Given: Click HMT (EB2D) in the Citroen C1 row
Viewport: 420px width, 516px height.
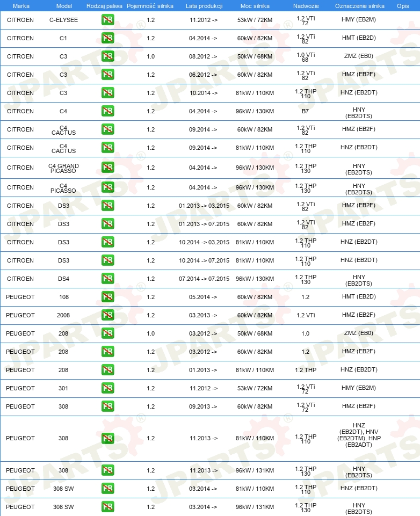Looking at the screenshot, I should (359, 38).
